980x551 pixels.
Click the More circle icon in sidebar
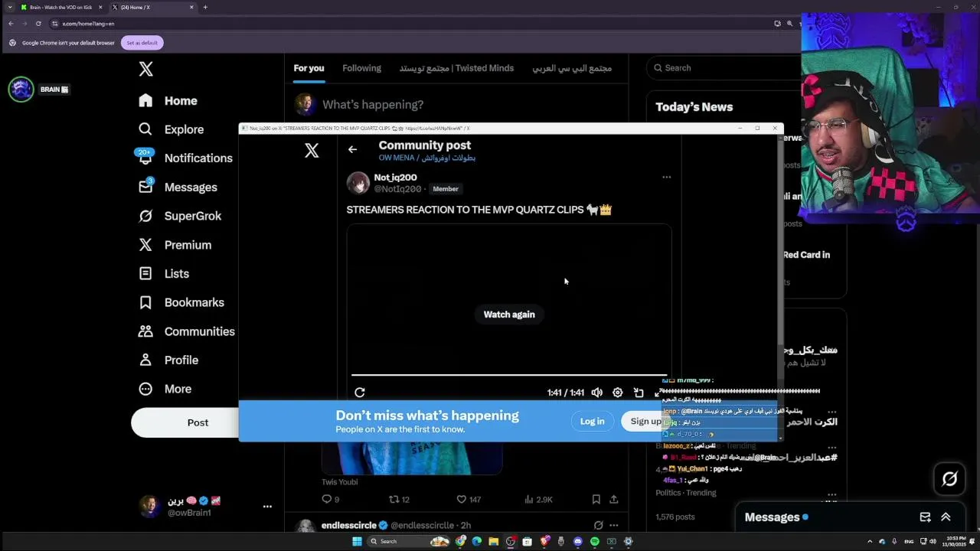pyautogui.click(x=145, y=389)
